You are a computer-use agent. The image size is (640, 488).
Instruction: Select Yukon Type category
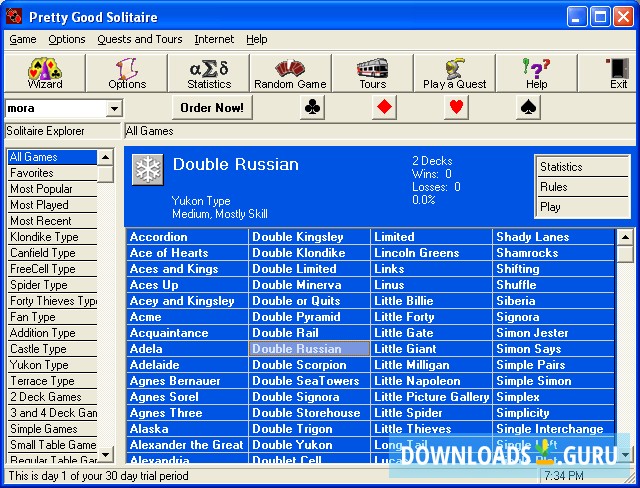click(52, 365)
